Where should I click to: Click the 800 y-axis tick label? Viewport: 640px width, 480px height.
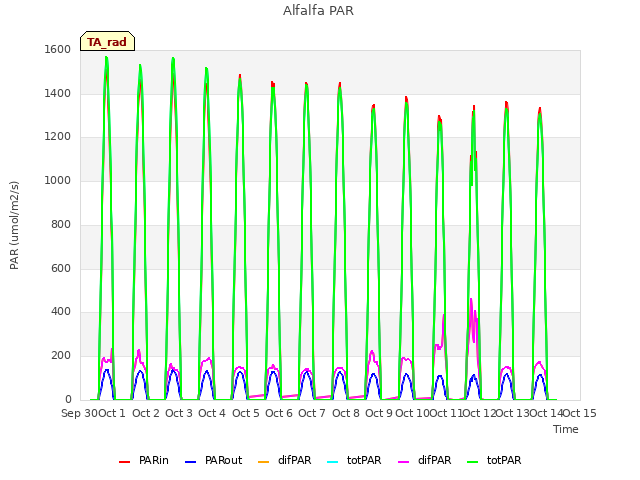pyautogui.click(x=61, y=224)
